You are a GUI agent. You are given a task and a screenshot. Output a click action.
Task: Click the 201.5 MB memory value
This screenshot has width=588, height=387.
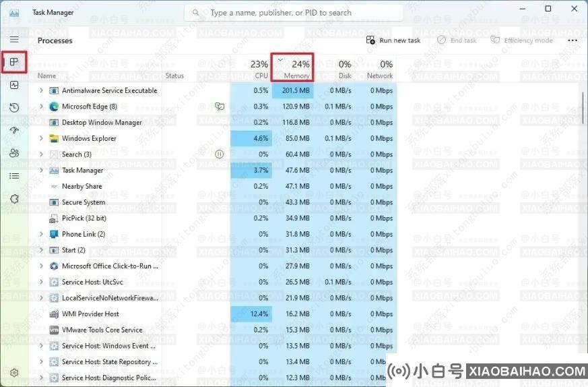(x=296, y=91)
